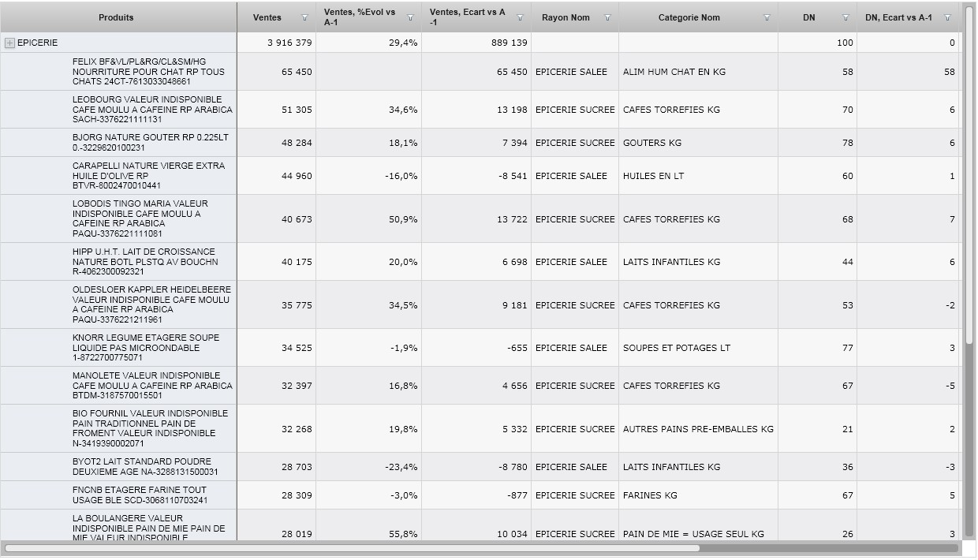Image resolution: width=978 pixels, height=560 pixels.
Task: Sort by the Ventes header label
Action: (267, 17)
